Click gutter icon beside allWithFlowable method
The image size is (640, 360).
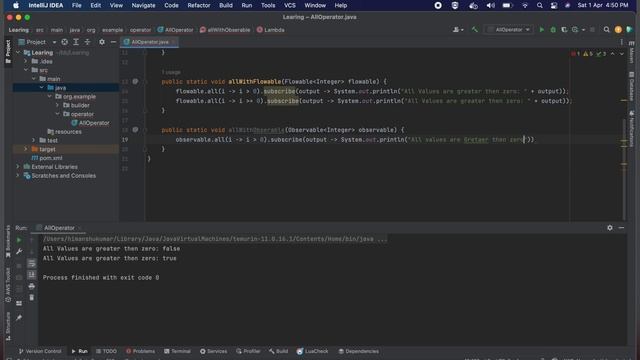(135, 82)
